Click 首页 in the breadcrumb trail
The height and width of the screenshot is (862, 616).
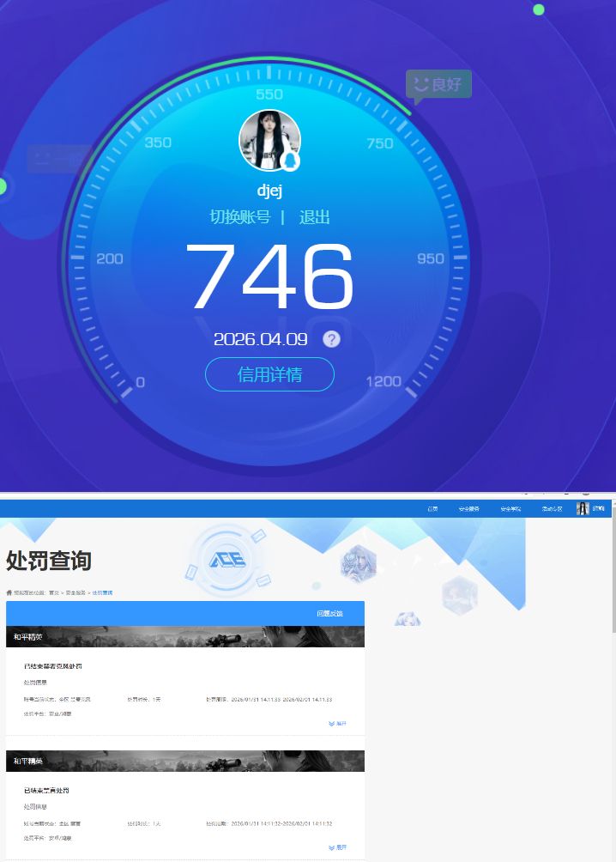click(x=54, y=592)
